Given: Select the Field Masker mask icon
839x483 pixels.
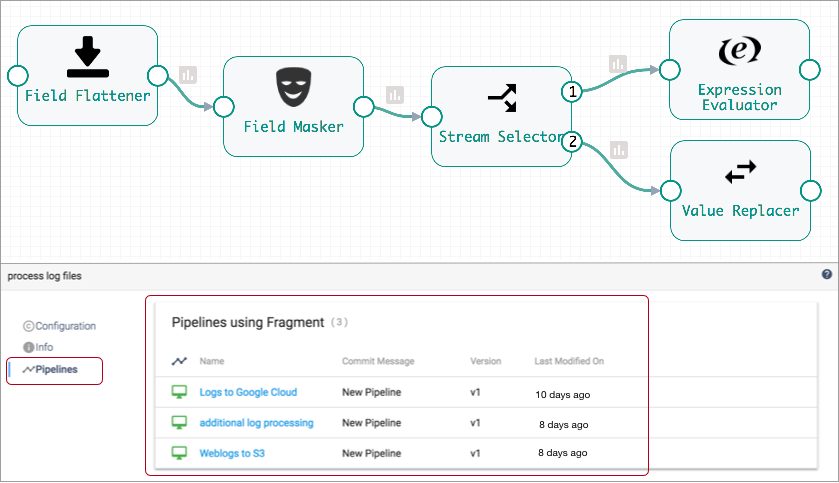Looking at the screenshot, I should click(293, 87).
